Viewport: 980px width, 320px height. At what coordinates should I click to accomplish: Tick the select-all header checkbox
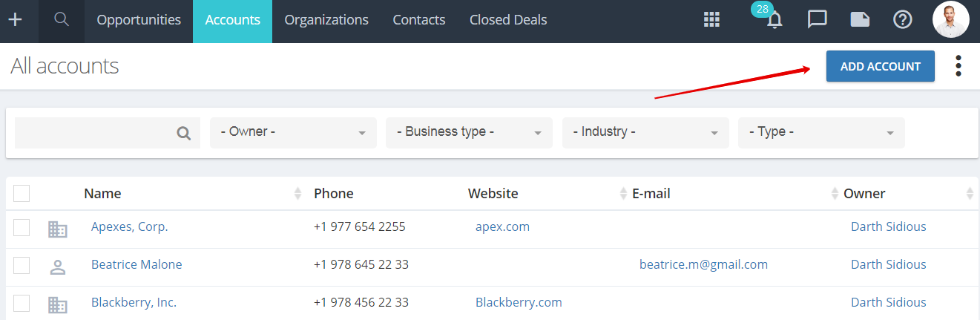click(22, 193)
